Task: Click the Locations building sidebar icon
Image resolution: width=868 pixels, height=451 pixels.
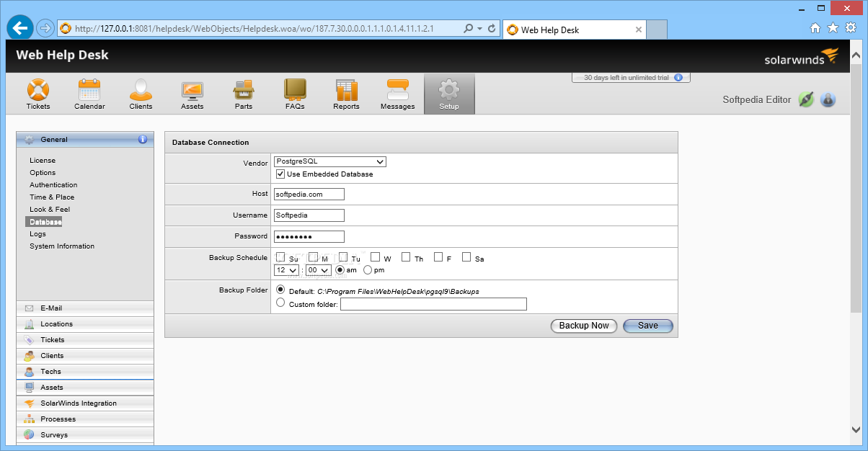Action: pyautogui.click(x=30, y=324)
